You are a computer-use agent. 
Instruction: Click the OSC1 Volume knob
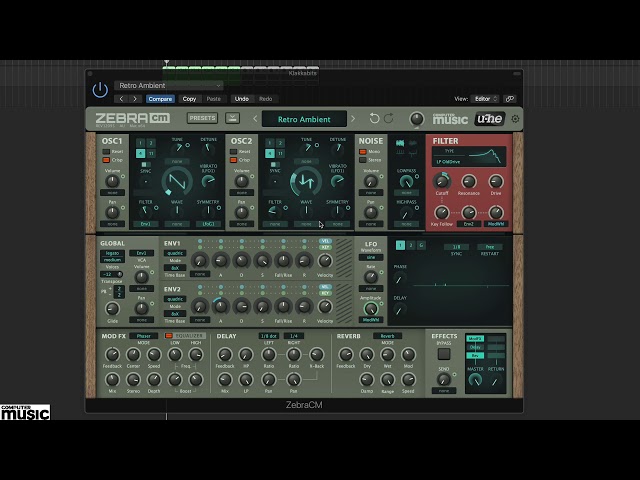(x=112, y=181)
